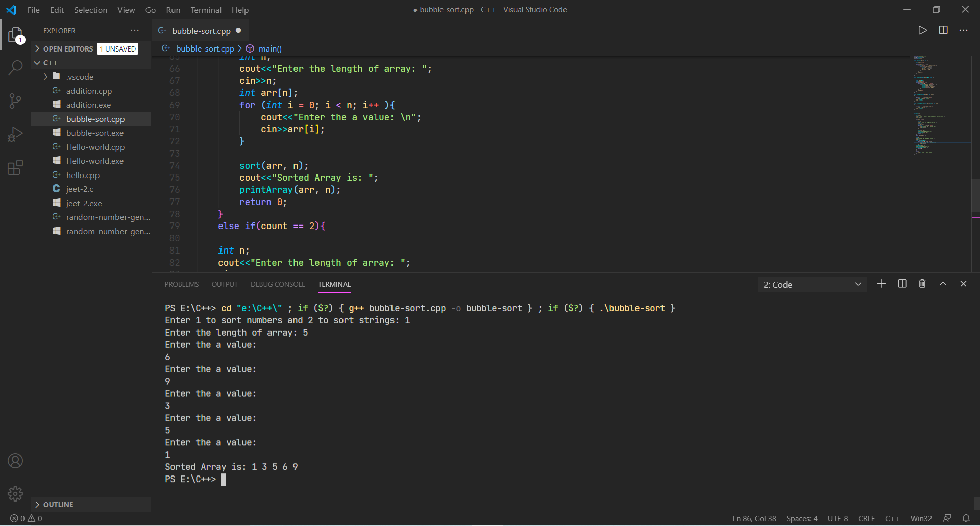Open the Explorer view in activity bar

click(x=15, y=35)
